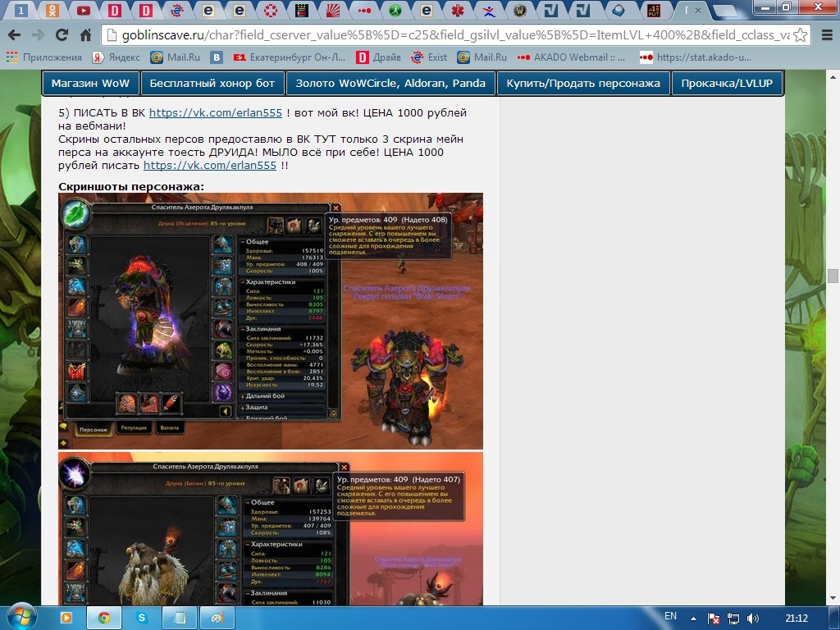Screen dimensions: 840x630
Task: Open the Paint taskbar window
Action: 217,619
